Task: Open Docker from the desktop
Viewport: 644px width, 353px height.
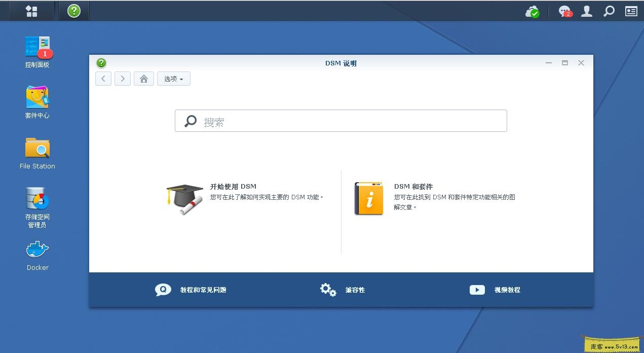Action: click(37, 252)
